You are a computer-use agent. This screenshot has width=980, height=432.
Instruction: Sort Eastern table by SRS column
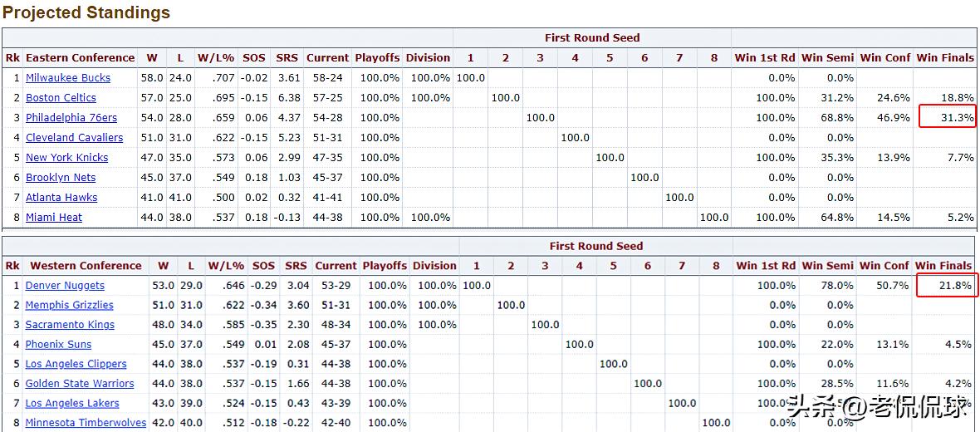click(287, 58)
